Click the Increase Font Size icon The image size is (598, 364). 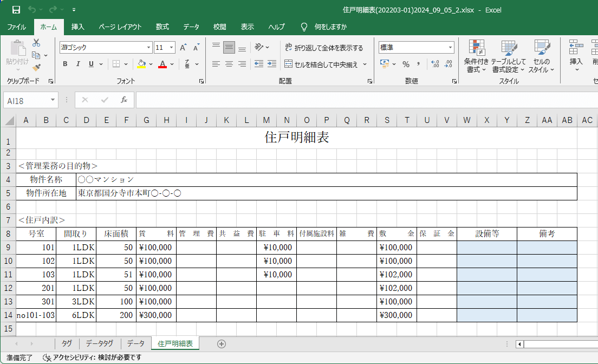(184, 48)
